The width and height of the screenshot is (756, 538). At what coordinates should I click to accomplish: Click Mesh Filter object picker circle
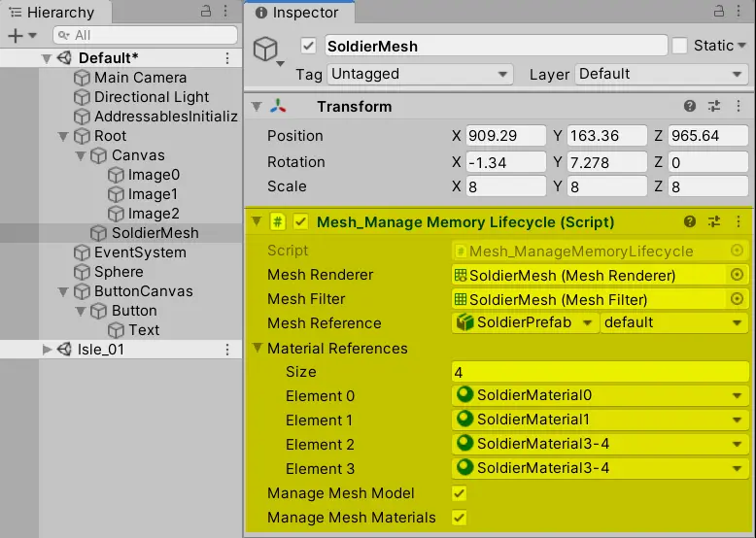(737, 299)
